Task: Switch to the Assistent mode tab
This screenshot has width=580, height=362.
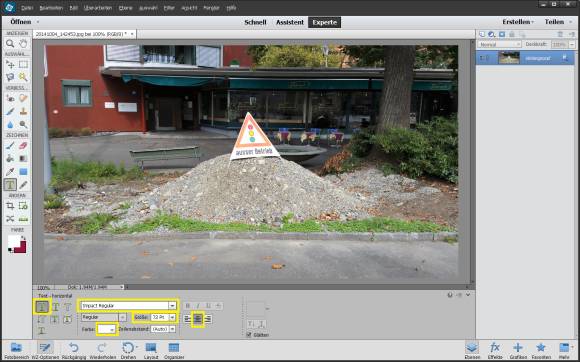Action: (290, 22)
